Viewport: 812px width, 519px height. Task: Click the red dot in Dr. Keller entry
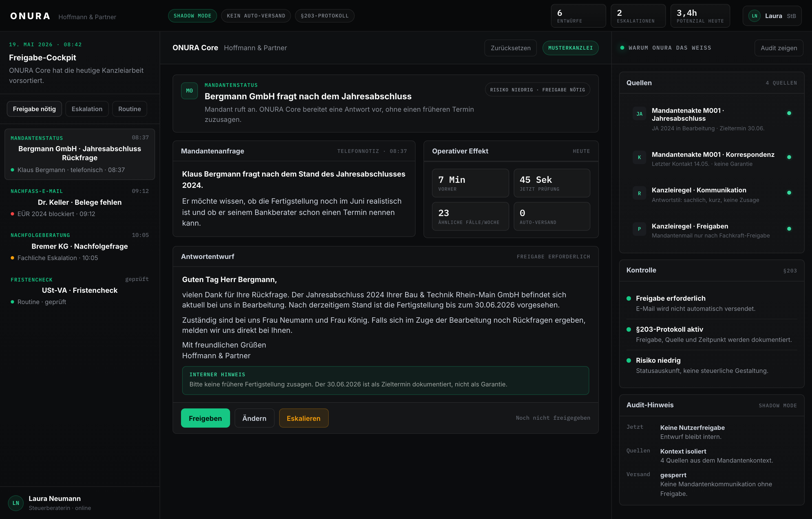point(12,214)
